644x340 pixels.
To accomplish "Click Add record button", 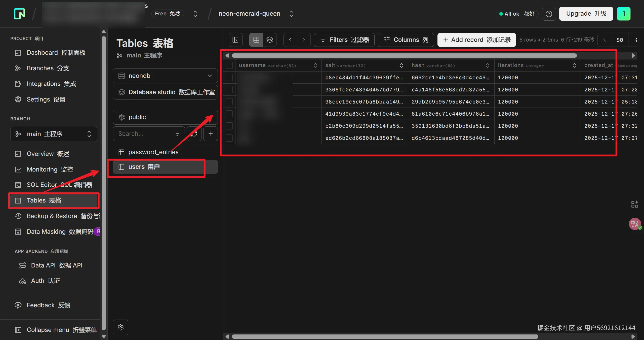I will coord(477,40).
